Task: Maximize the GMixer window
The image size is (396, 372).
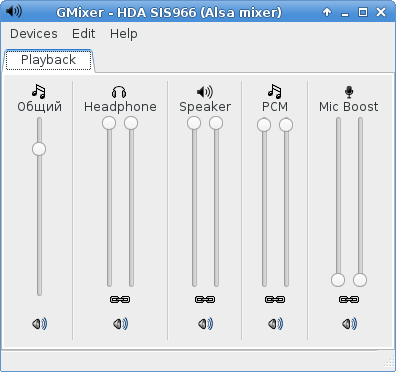Action: pos(363,13)
